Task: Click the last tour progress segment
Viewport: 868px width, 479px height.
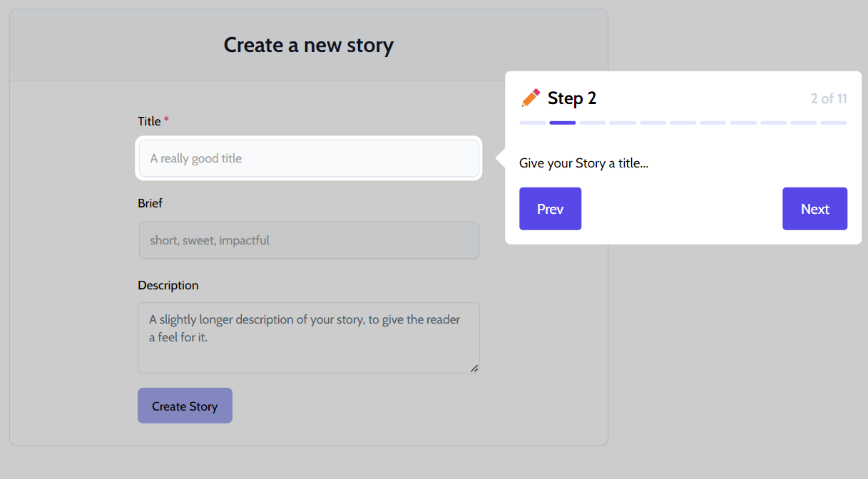Action: pos(833,123)
